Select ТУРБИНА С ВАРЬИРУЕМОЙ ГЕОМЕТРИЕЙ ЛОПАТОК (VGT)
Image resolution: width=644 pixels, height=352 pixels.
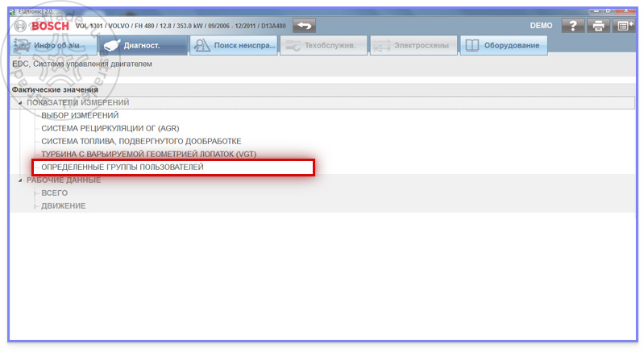coord(148,155)
